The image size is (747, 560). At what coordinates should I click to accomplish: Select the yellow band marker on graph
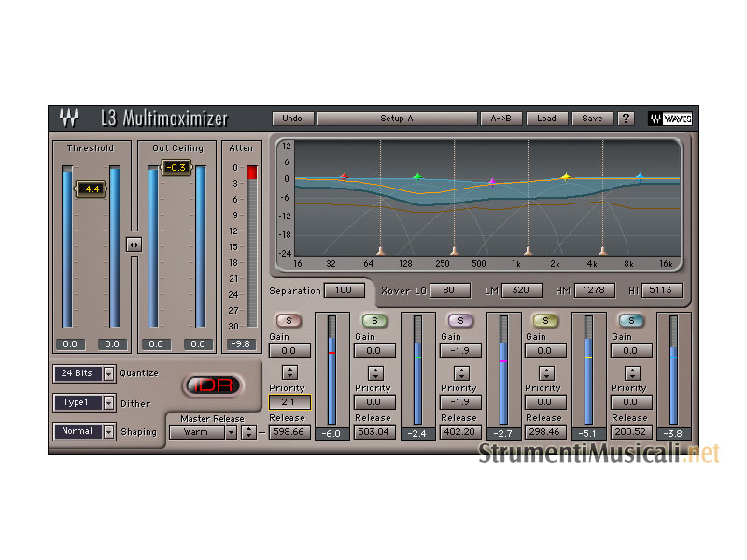click(x=565, y=176)
